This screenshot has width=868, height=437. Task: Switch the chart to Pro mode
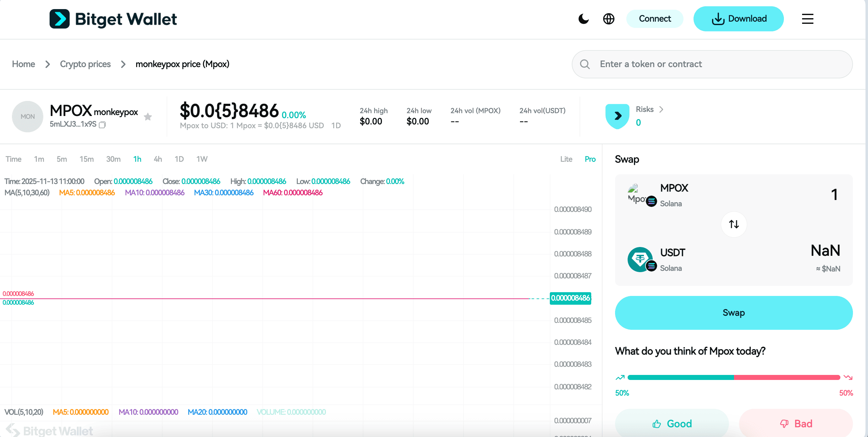click(590, 159)
